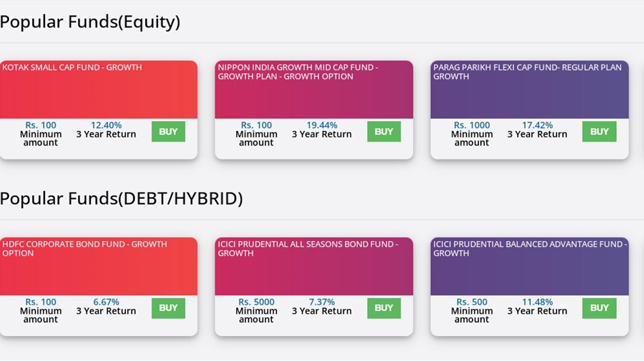The width and height of the screenshot is (644, 362).
Task: Click the 6.67% three-year return figure
Action: pyautogui.click(x=106, y=302)
